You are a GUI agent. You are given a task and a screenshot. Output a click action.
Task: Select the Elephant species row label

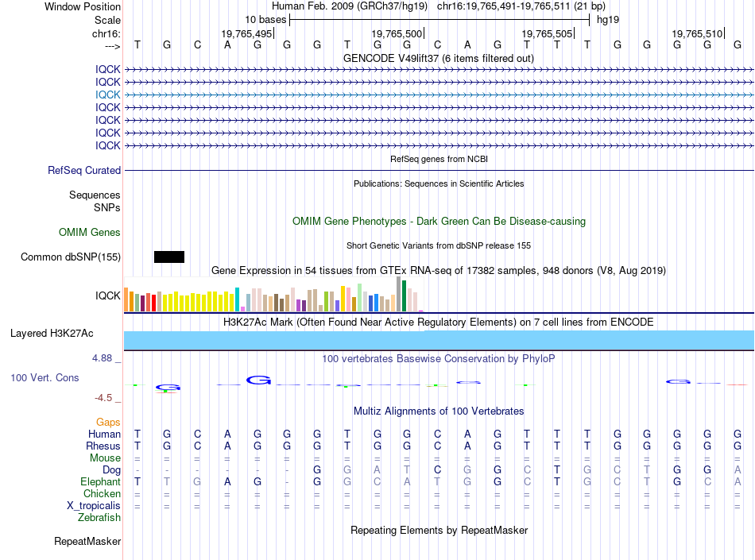(100, 481)
